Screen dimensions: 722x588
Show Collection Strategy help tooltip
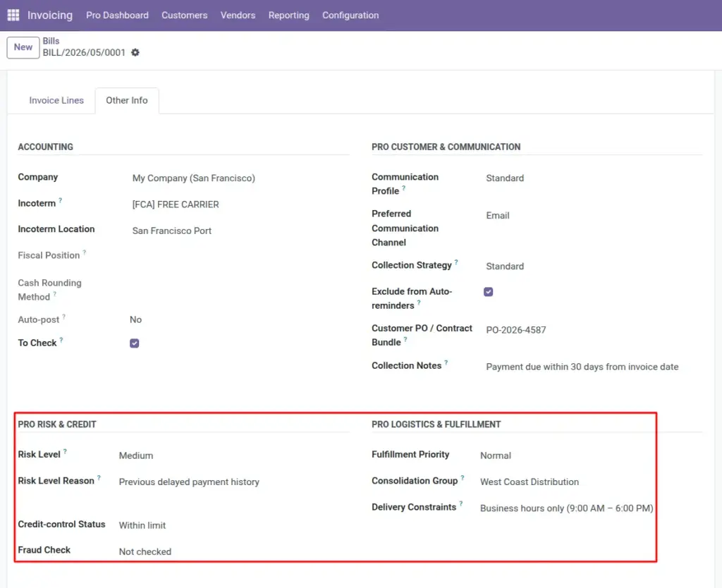tap(456, 262)
